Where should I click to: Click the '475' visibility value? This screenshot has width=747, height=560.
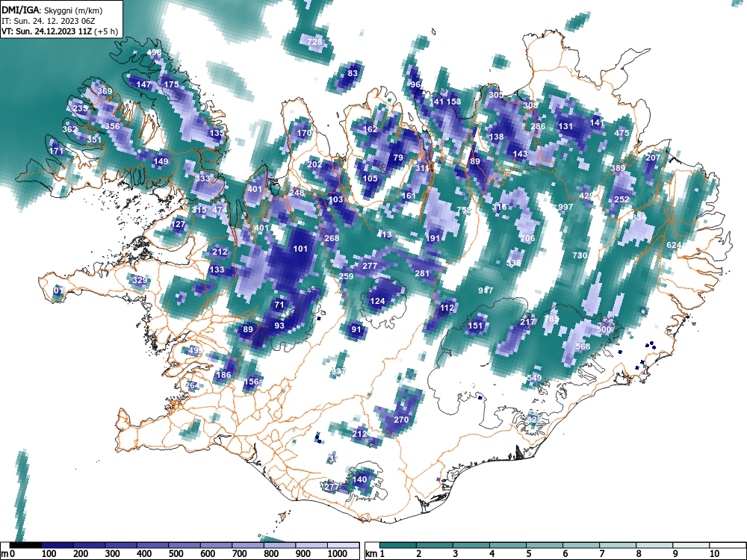(622, 134)
